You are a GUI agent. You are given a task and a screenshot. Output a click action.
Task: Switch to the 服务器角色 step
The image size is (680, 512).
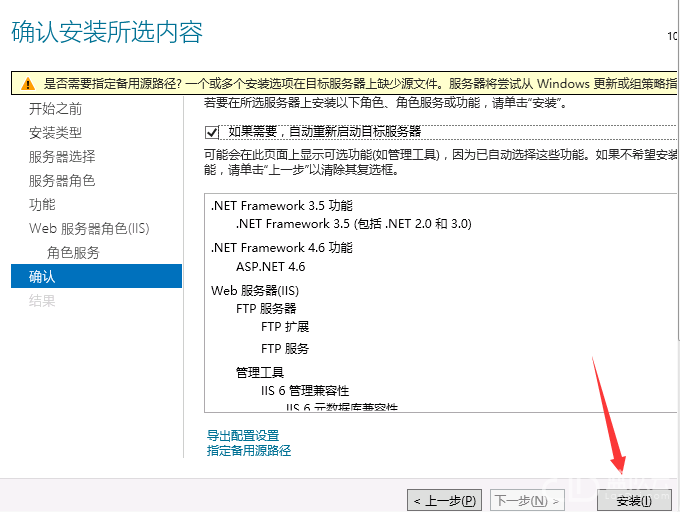62,180
